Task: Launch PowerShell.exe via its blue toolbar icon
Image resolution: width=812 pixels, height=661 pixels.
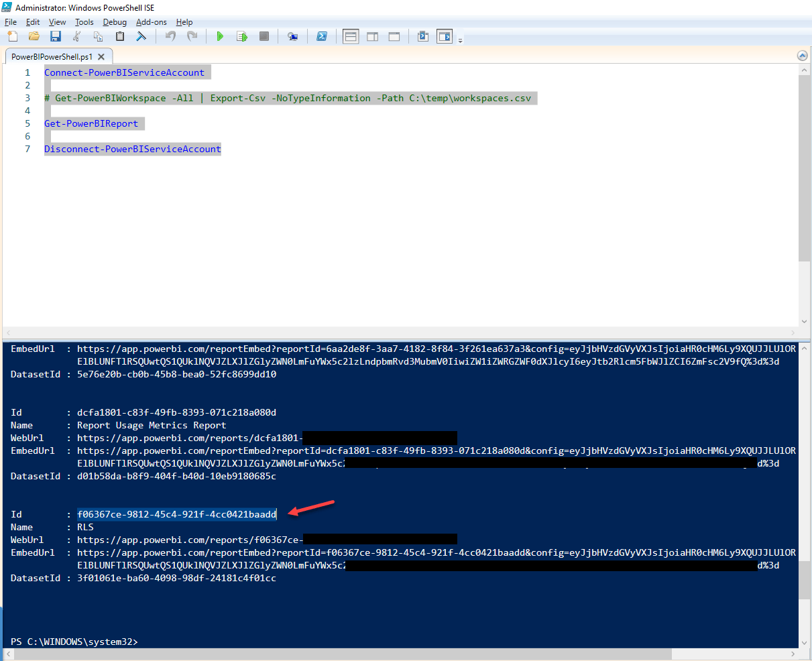Action: point(323,36)
